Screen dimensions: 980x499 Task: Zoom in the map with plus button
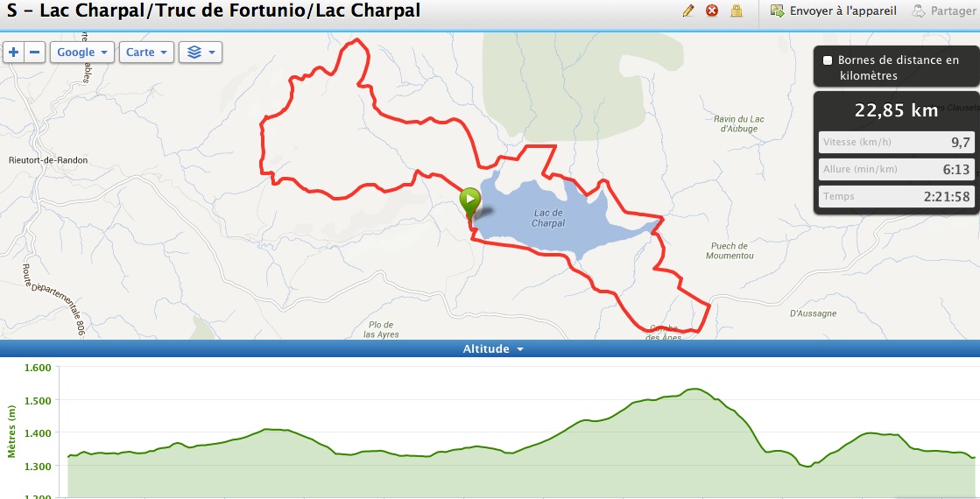point(14,53)
